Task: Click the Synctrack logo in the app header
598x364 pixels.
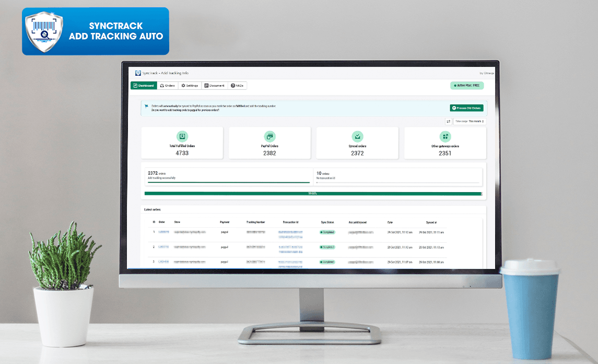Action: (x=138, y=73)
